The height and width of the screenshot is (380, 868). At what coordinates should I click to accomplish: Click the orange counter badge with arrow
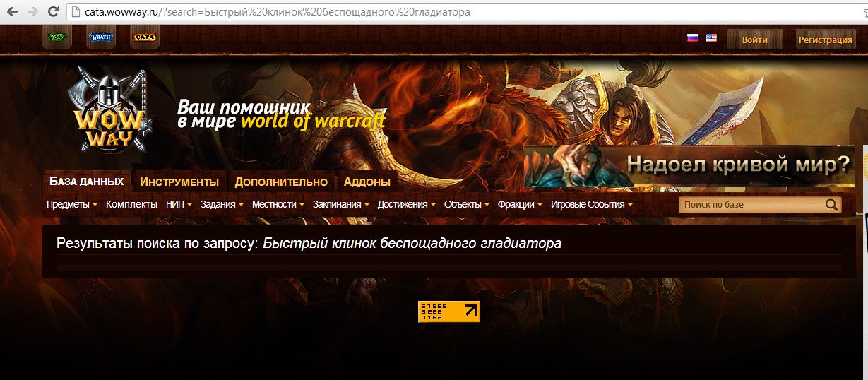(x=449, y=311)
